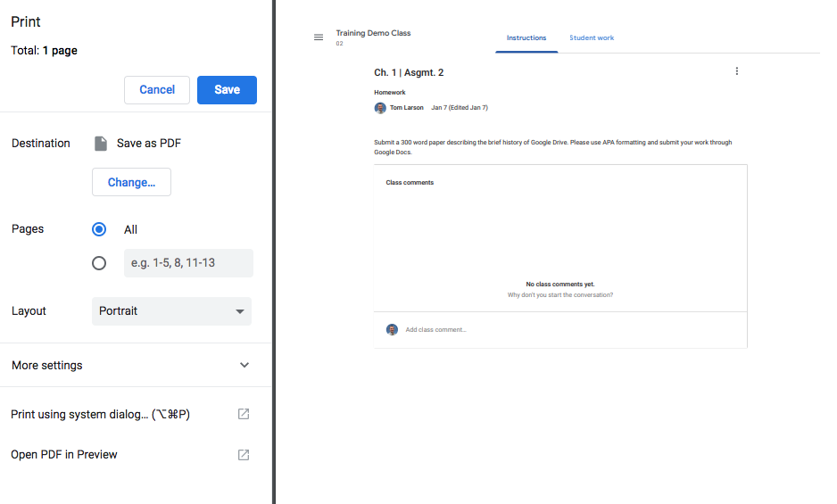Click the Add class comment field
Image resolution: width=837 pixels, height=504 pixels.
435,330
